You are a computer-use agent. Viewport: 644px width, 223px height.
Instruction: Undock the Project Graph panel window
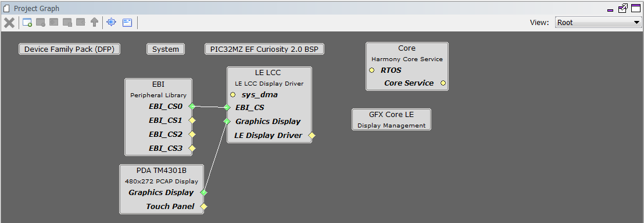tap(622, 8)
